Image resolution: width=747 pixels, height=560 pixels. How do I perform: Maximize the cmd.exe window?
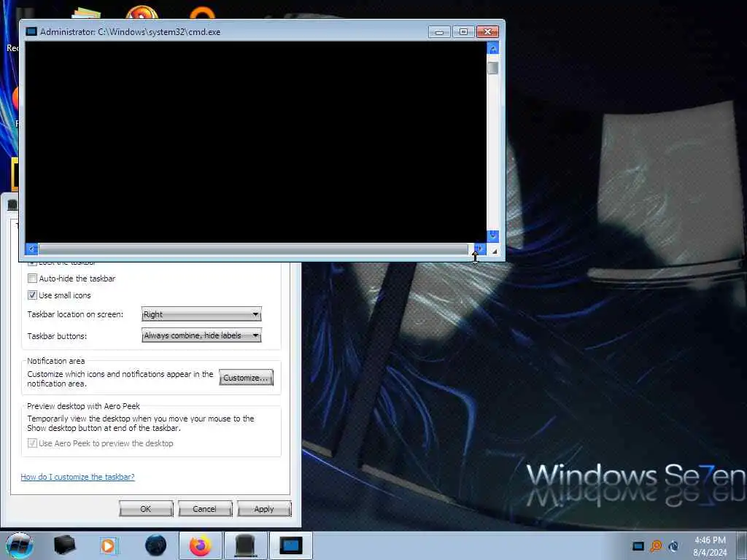(463, 32)
